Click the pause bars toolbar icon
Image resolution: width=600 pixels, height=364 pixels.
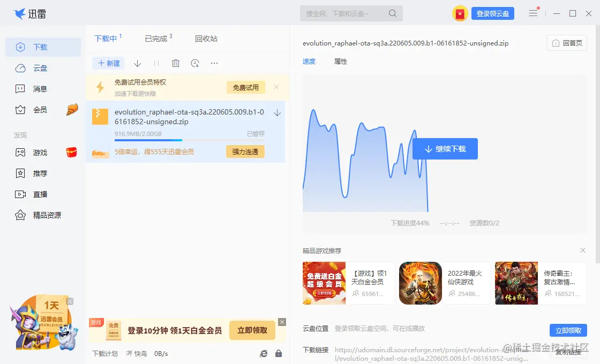[x=156, y=64]
